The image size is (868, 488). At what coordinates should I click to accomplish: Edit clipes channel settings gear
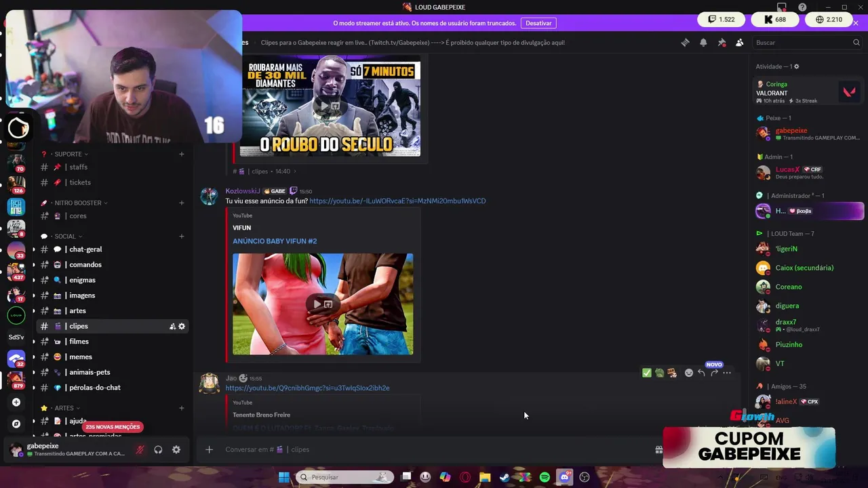coord(182,327)
